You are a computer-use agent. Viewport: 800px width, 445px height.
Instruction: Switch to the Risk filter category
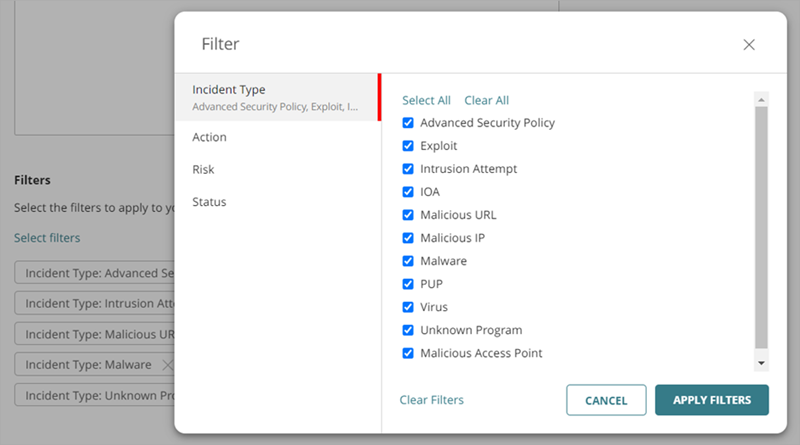coord(203,170)
